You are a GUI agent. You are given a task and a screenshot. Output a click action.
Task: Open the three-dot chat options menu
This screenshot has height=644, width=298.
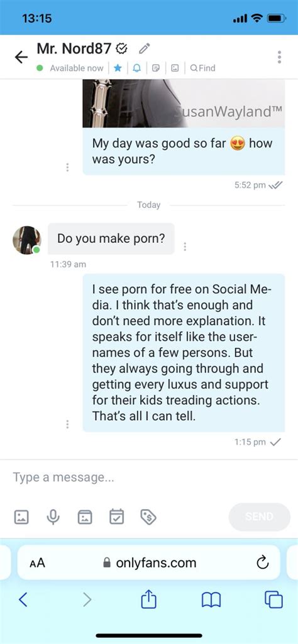(280, 57)
